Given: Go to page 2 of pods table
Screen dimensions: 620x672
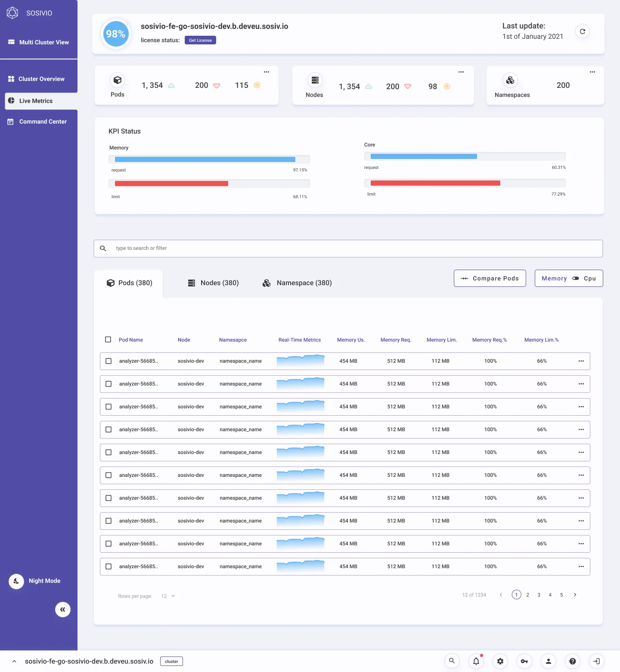Looking at the screenshot, I should coord(527,595).
